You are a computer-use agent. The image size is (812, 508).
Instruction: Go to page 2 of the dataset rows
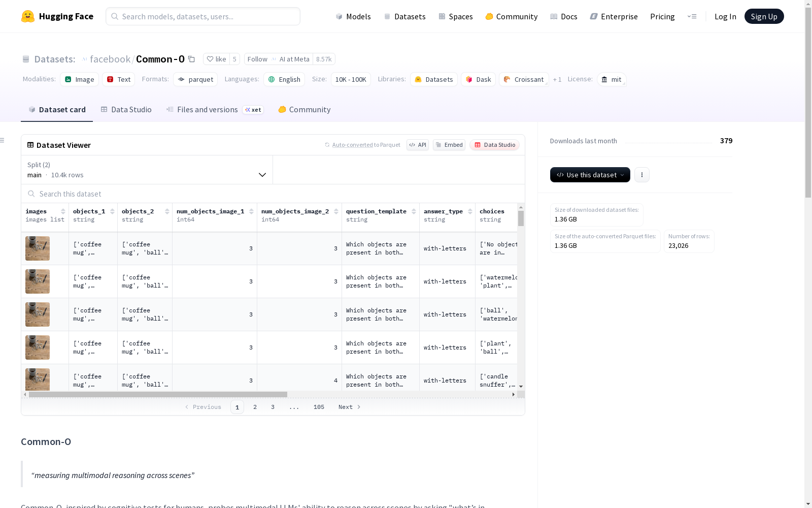(x=255, y=407)
